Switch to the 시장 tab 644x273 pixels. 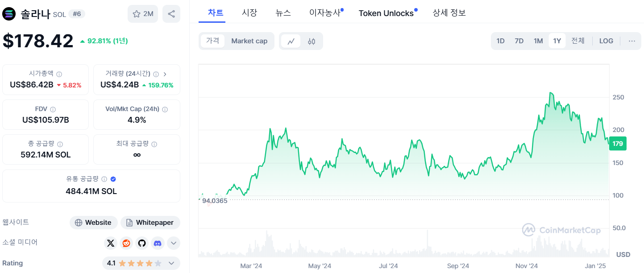pos(249,13)
